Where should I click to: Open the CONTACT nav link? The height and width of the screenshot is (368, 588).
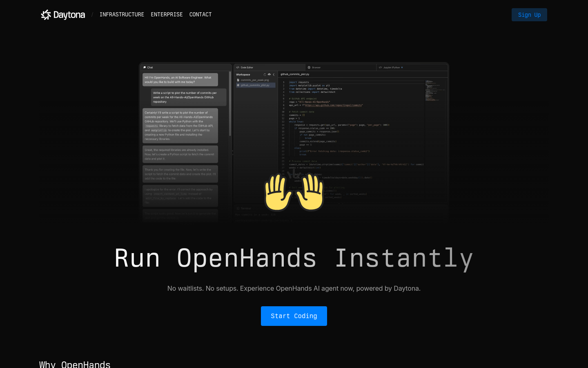(x=200, y=14)
